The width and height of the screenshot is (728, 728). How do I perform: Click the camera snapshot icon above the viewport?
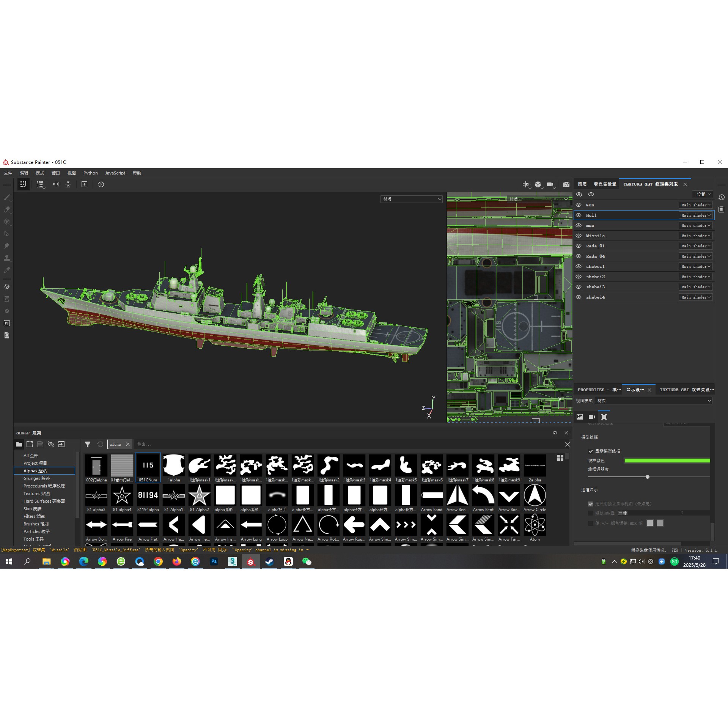click(566, 184)
